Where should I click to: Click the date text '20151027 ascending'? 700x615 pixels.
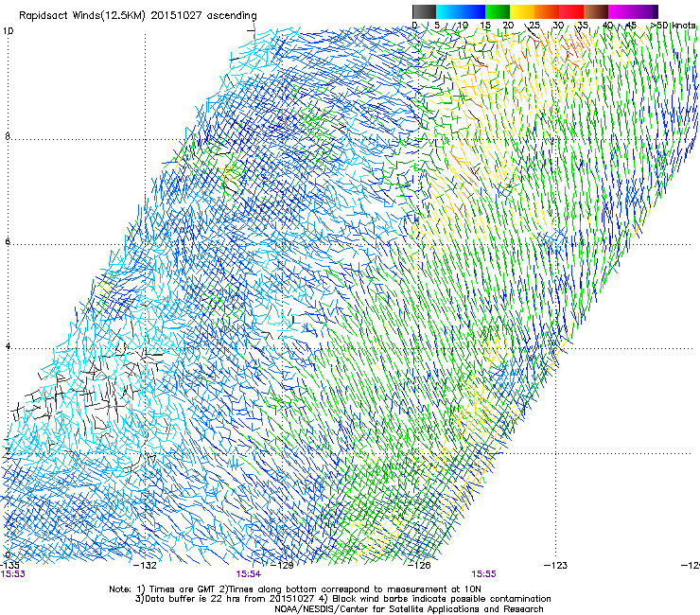tap(204, 16)
